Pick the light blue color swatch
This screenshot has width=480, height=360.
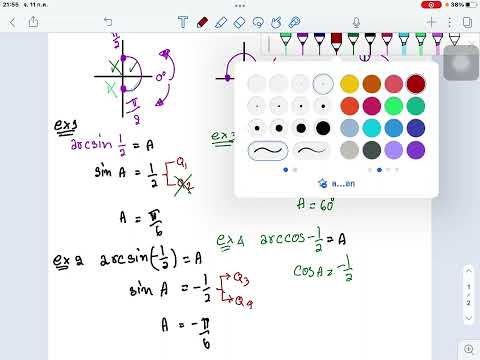tap(349, 128)
